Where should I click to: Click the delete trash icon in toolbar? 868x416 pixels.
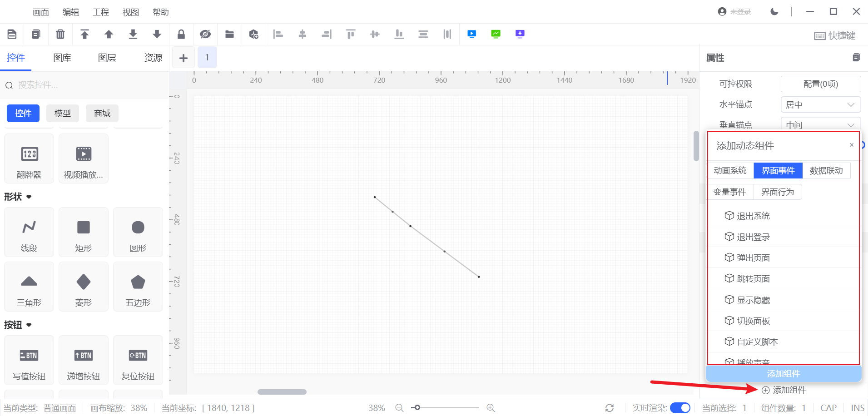pyautogui.click(x=60, y=34)
